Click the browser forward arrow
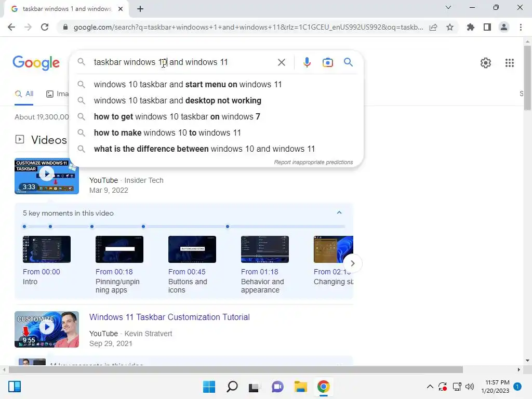This screenshot has height=399, width=532. pos(28,27)
